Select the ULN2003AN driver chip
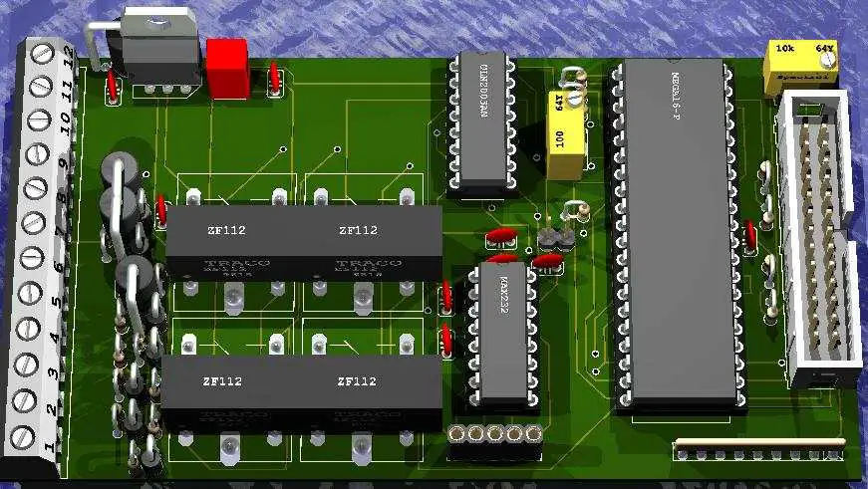This screenshot has height=489, width=868. 481,120
